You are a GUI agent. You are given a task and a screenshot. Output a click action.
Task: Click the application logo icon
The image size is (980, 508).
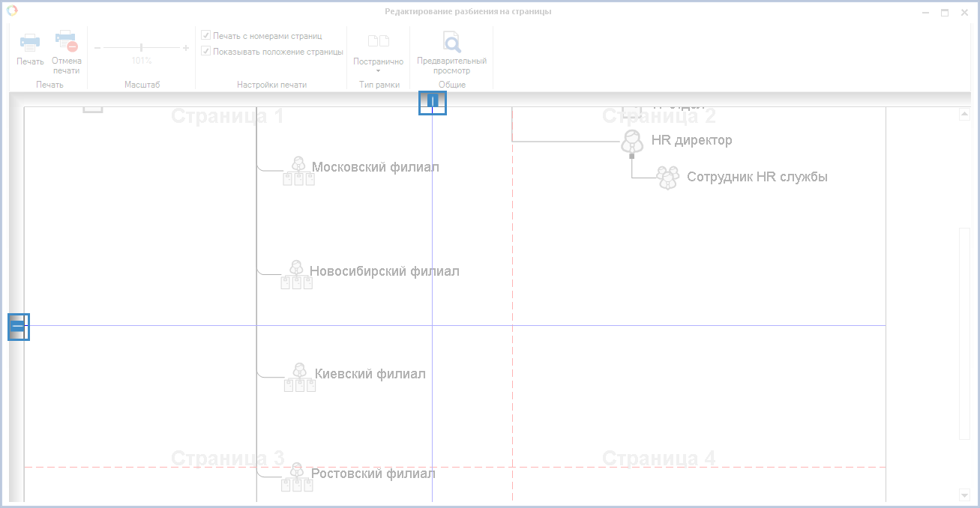(12, 10)
